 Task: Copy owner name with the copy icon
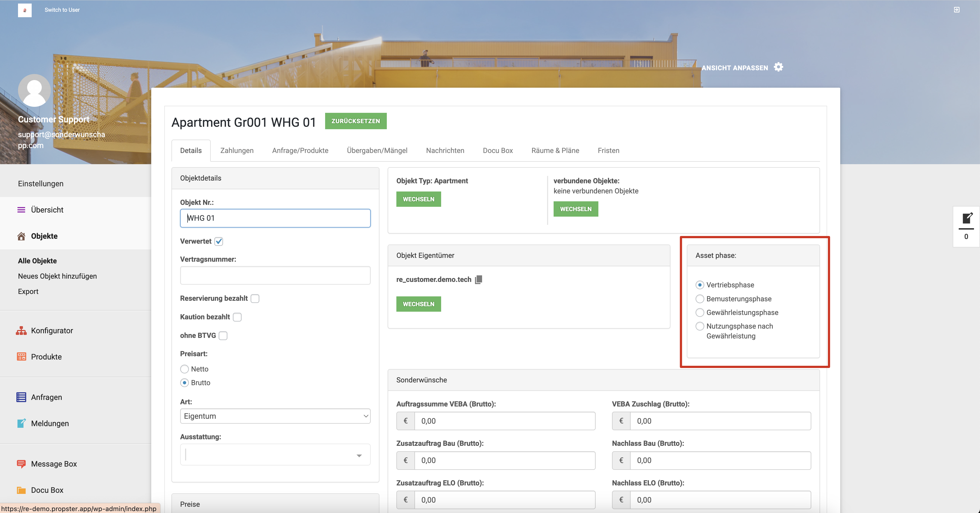pyautogui.click(x=479, y=279)
